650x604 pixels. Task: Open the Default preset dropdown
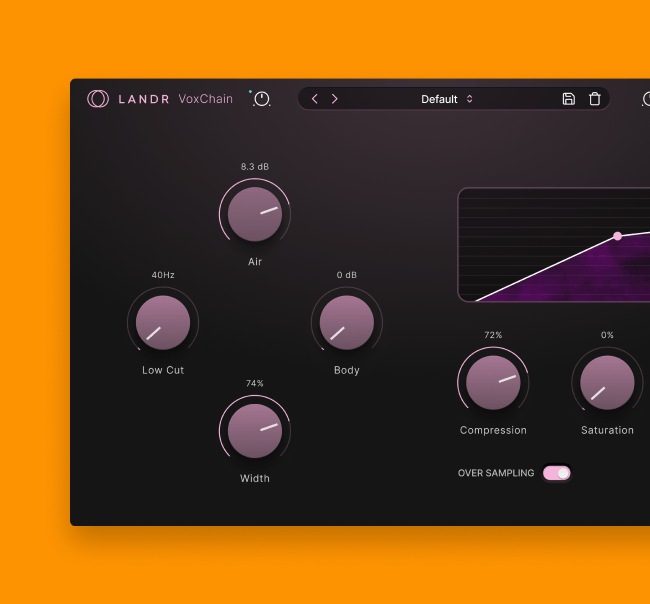coord(446,99)
